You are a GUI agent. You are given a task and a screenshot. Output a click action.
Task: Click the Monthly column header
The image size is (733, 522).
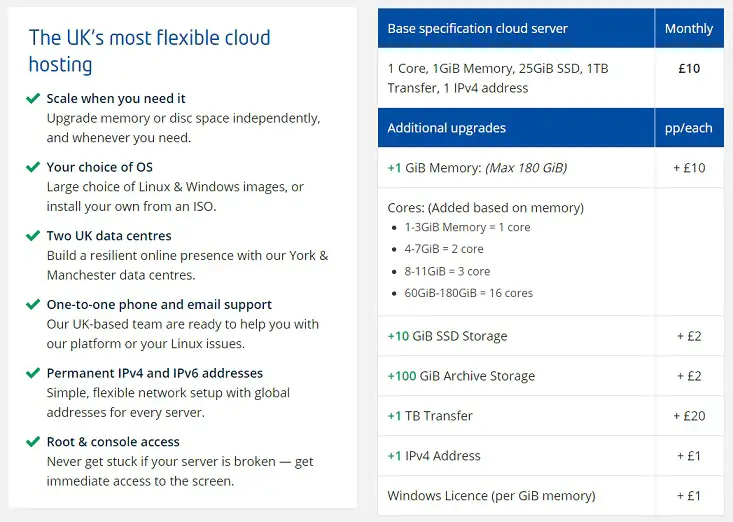tap(689, 29)
